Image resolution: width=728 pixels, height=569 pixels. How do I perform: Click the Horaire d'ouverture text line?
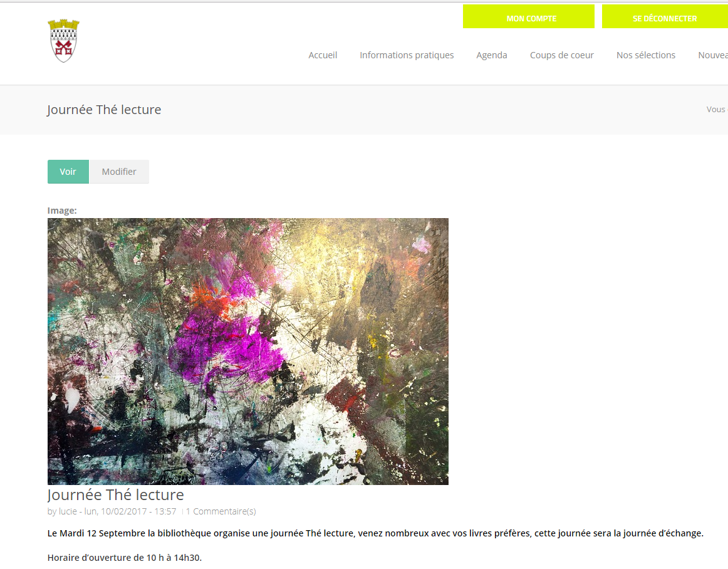[x=125, y=557]
